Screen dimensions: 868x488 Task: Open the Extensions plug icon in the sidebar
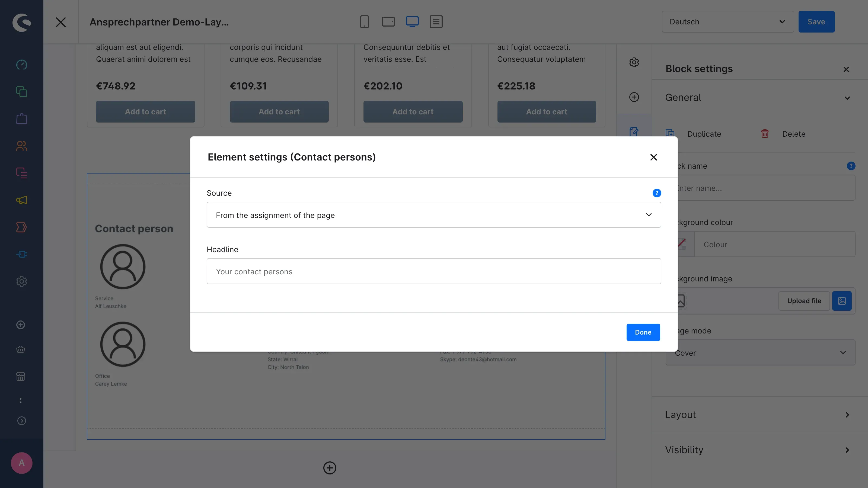(x=22, y=254)
